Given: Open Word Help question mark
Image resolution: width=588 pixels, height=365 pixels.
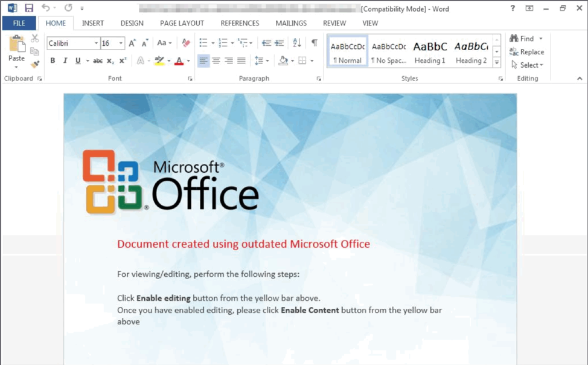Looking at the screenshot, I should point(513,8).
